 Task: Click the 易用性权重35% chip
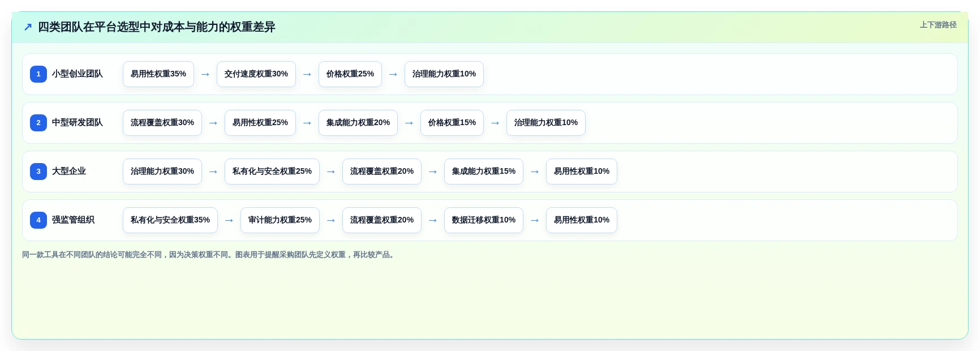pos(158,74)
